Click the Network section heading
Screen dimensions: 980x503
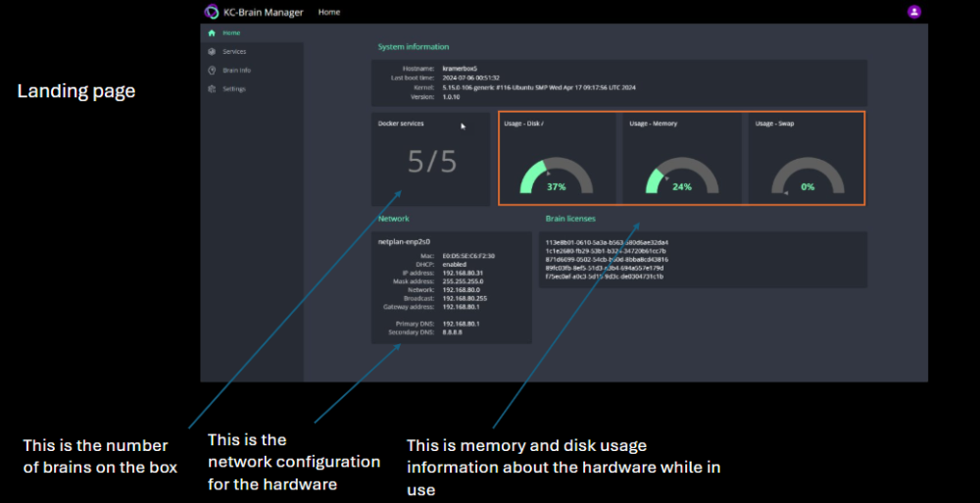394,219
